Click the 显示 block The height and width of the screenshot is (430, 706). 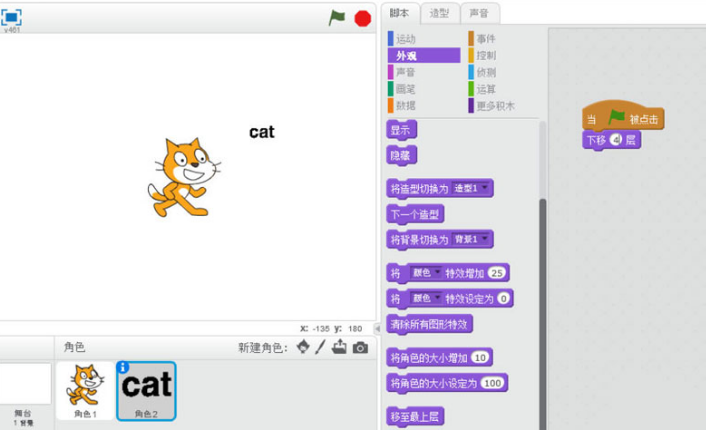[401, 130]
